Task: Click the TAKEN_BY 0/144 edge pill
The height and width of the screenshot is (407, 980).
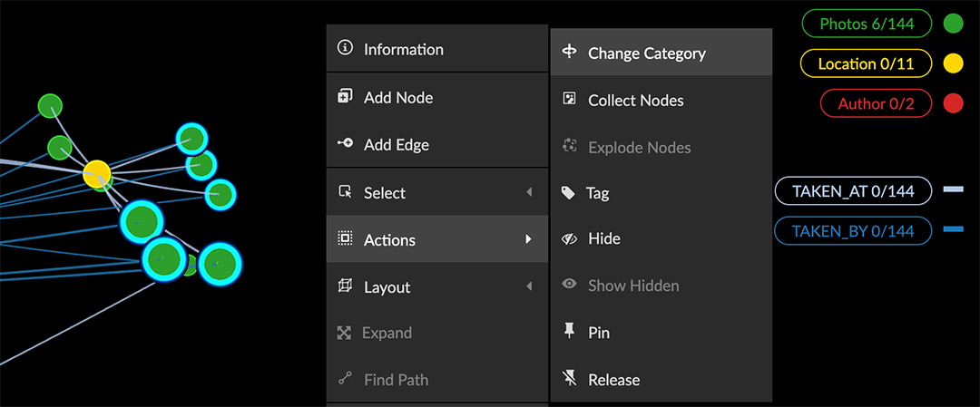Action: [x=852, y=231]
